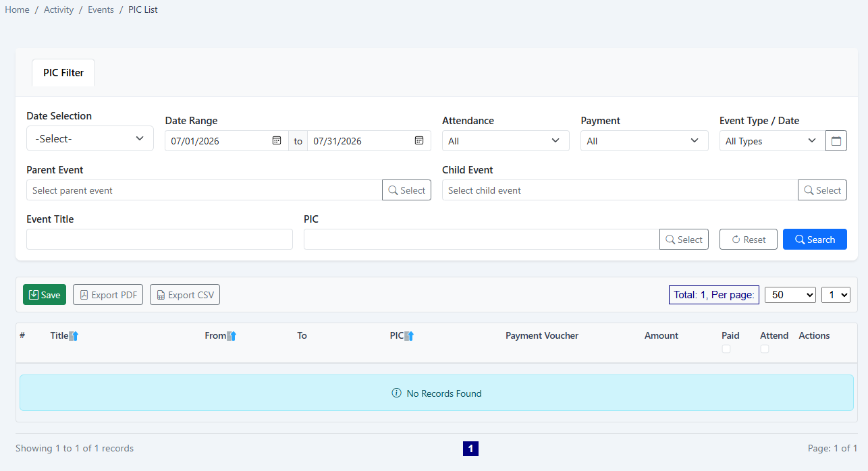868x471 pixels.
Task: Open calendar picker for end date 07/31/2026
Action: click(418, 141)
